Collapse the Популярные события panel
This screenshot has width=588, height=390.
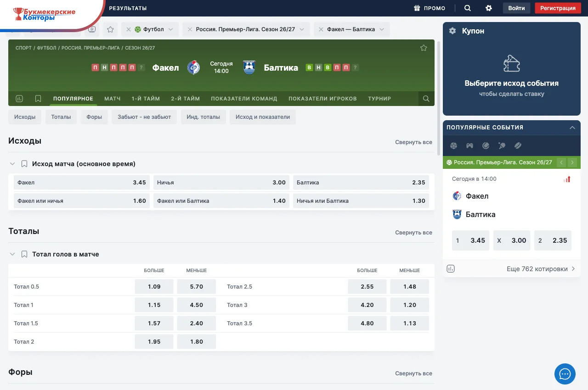(572, 128)
